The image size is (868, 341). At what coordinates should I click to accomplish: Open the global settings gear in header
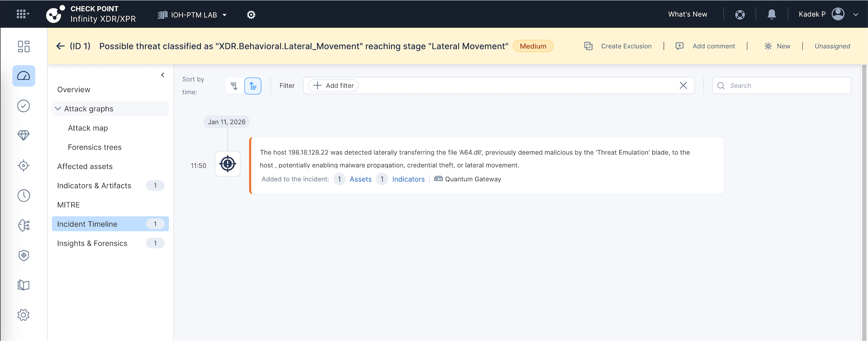pos(251,15)
